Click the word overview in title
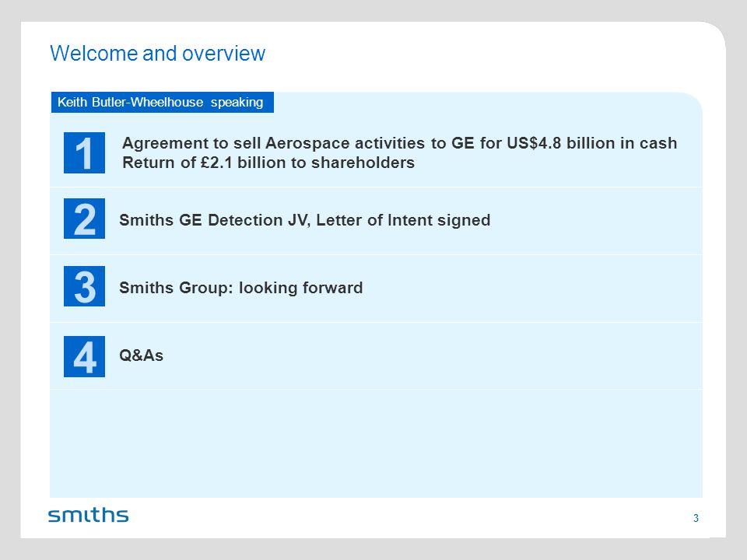Viewport: 747px width, 560px height. pyautogui.click(x=223, y=54)
